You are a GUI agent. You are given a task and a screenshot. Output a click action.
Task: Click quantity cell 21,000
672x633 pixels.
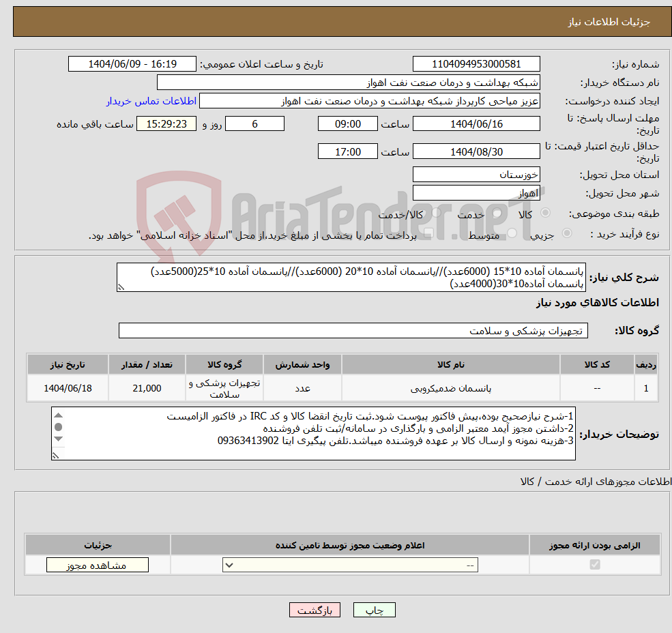(x=147, y=388)
